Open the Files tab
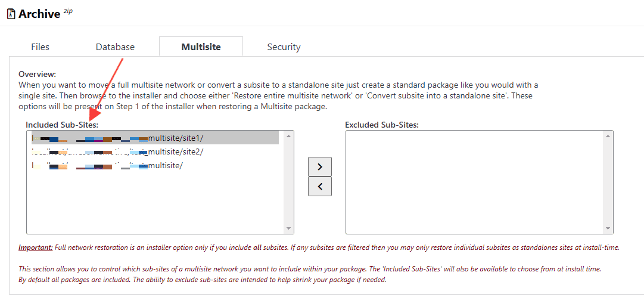Viewport: 644px width, 300px height. click(x=41, y=47)
